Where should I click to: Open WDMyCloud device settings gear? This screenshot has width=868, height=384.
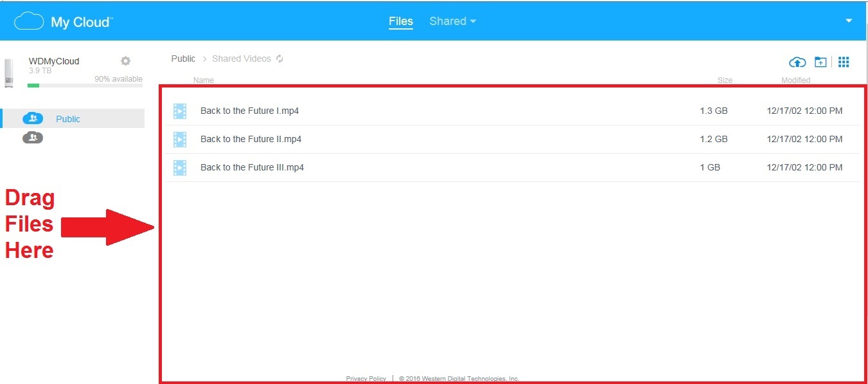coord(125,61)
